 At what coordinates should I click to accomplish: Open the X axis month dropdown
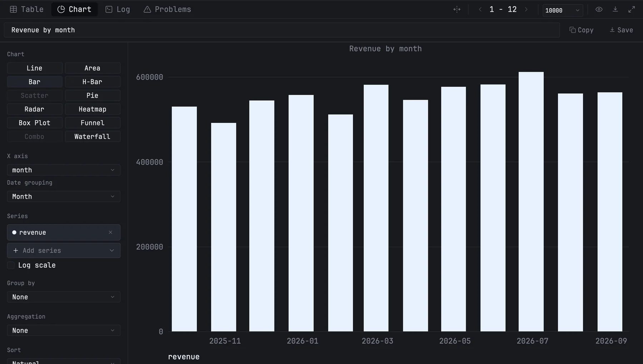(x=64, y=170)
